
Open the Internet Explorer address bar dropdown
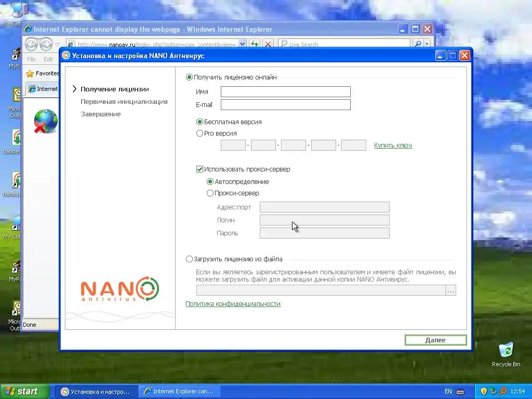click(x=242, y=44)
